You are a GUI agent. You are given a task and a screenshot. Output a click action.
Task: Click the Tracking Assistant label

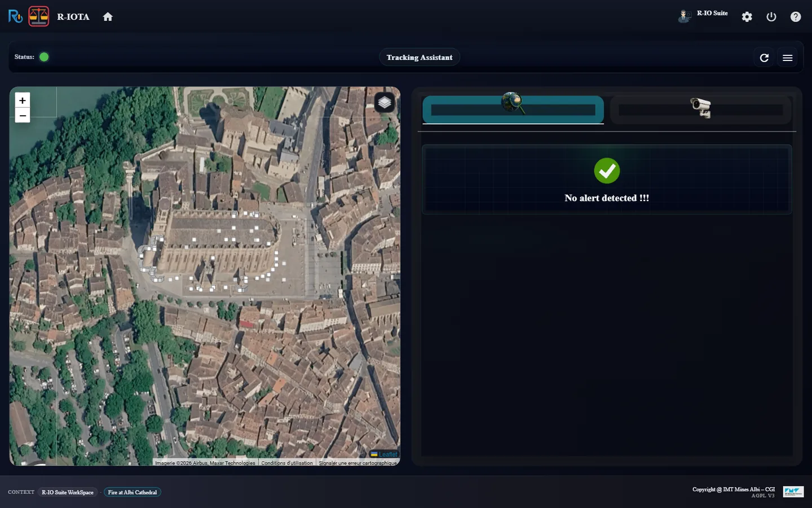click(x=420, y=58)
